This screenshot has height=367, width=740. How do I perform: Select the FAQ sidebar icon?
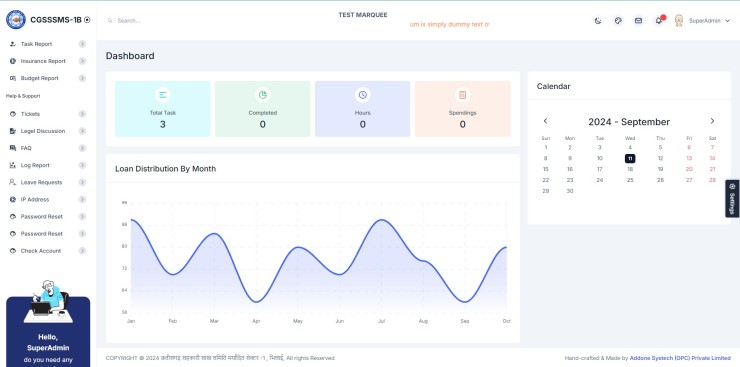(x=13, y=148)
